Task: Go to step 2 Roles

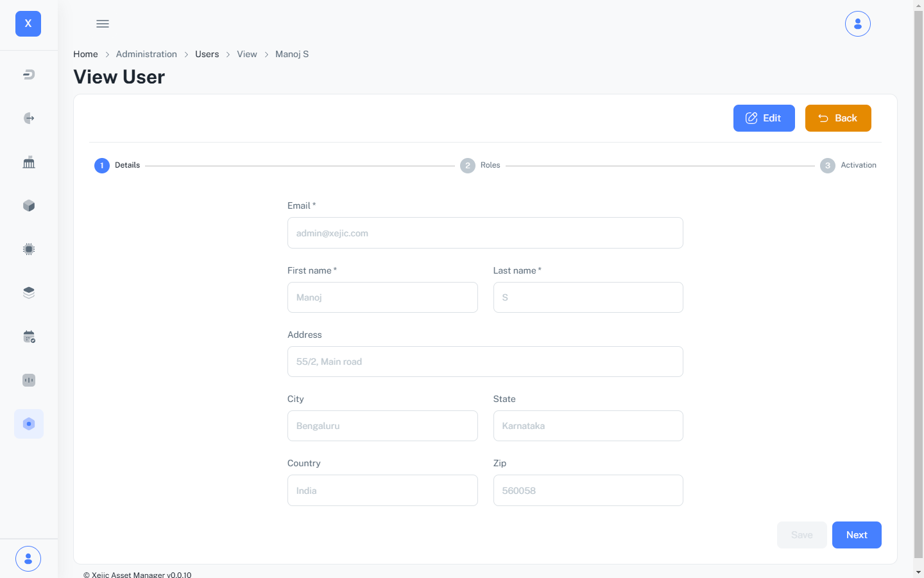Action: [x=480, y=165]
